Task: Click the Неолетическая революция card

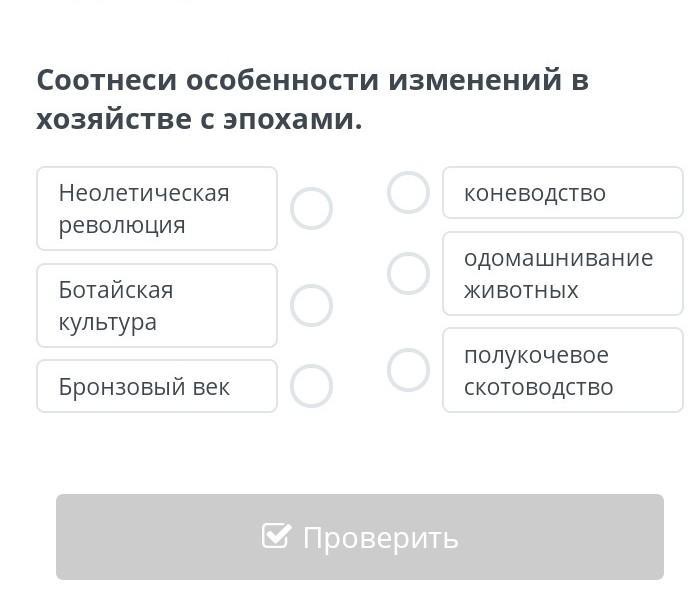Action: 156,209
